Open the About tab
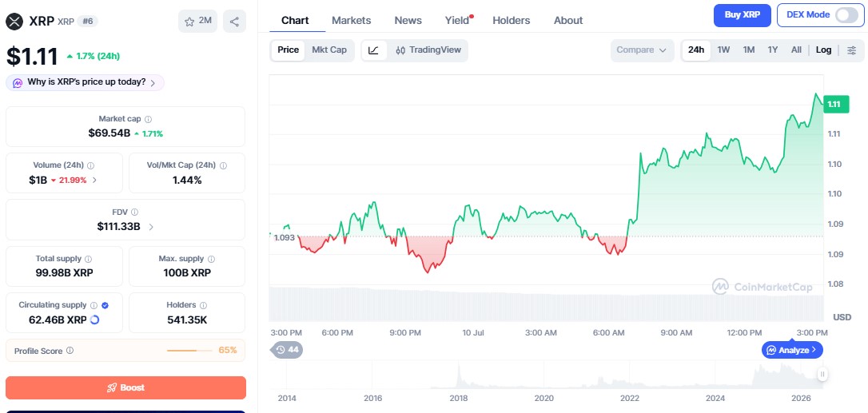868x413 pixels. click(x=568, y=21)
